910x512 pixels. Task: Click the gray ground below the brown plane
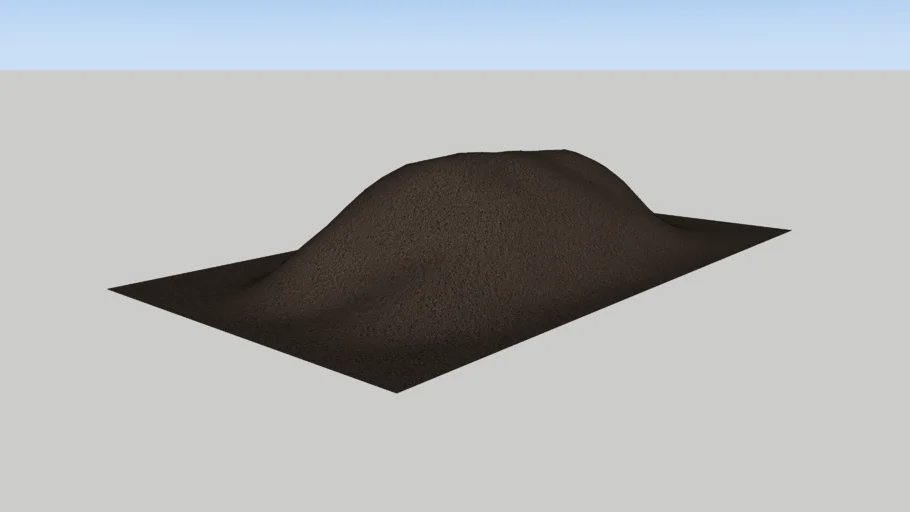click(x=455, y=450)
